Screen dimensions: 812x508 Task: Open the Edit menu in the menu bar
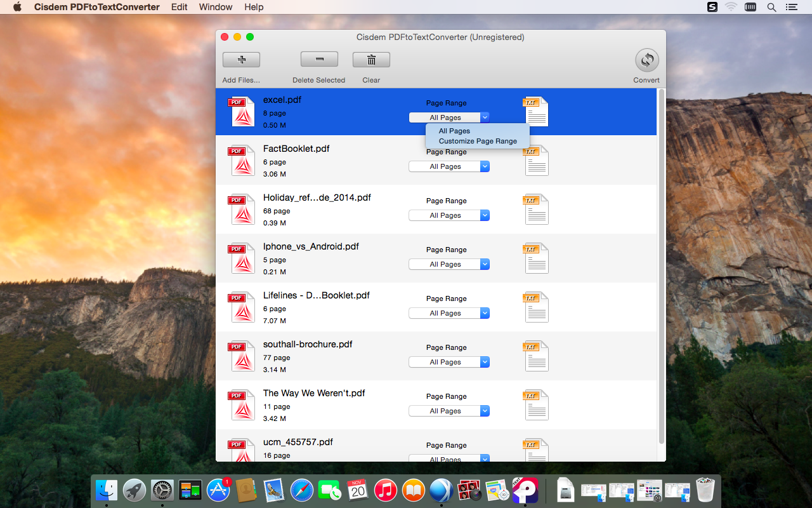pos(180,7)
